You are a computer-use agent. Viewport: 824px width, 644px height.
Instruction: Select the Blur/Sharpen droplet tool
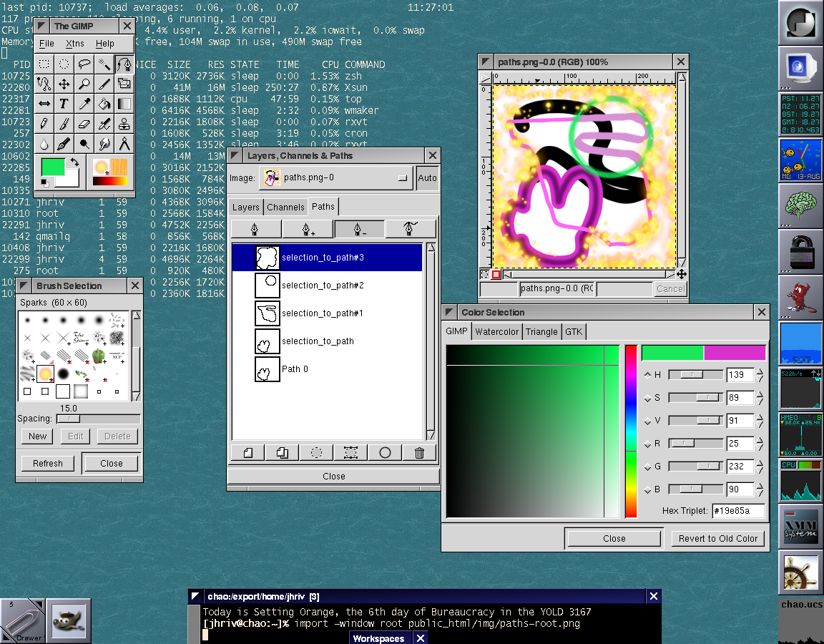[x=44, y=144]
